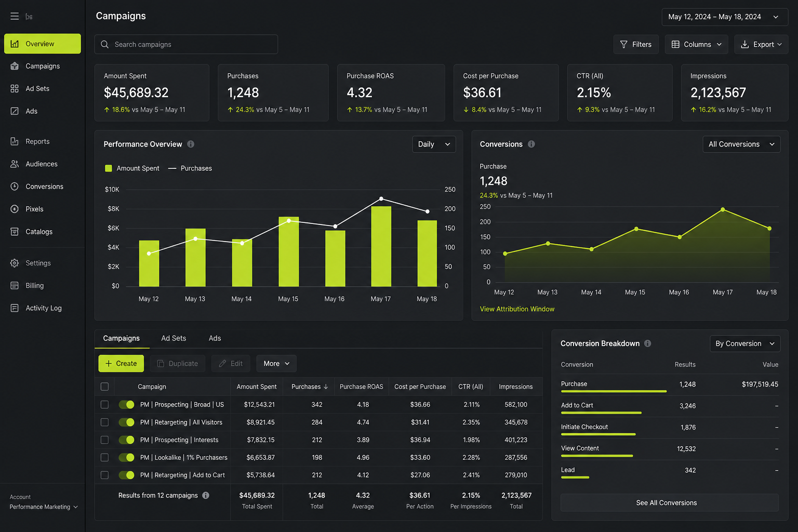Check the Lookalike 1% Purchasers row checkbox
Image resolution: width=798 pixels, height=532 pixels.
pyautogui.click(x=104, y=458)
